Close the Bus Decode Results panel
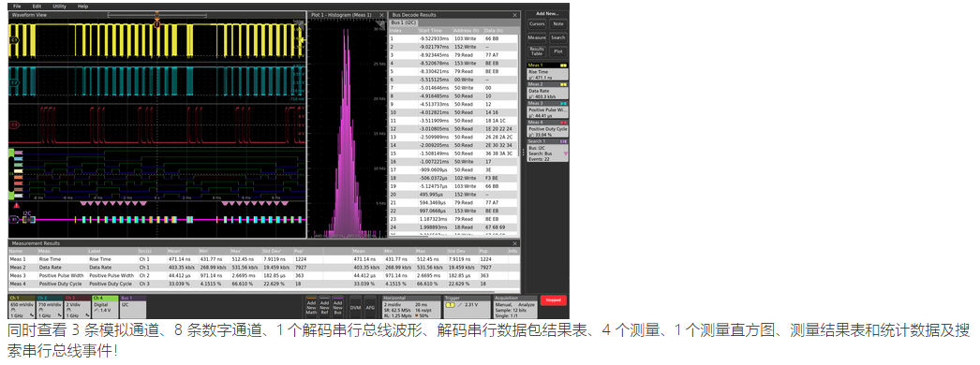This screenshot has height=365, width=980. click(x=515, y=14)
